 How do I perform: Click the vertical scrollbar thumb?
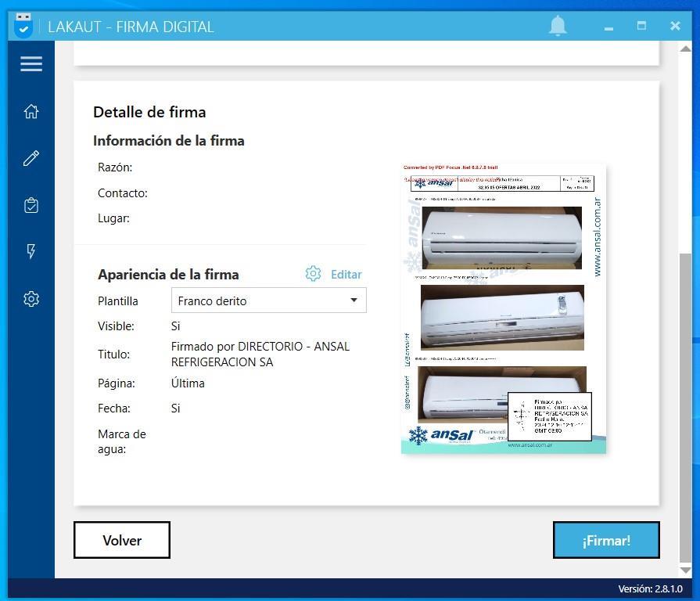686,408
